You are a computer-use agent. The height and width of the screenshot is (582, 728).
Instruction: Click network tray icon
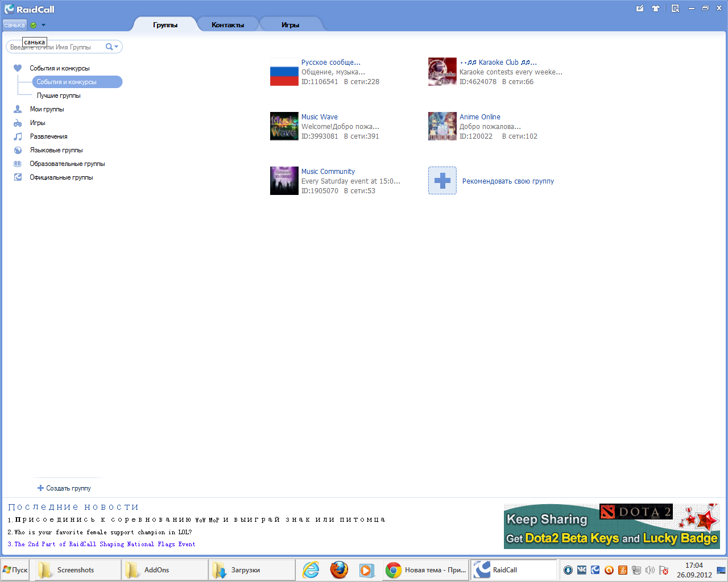click(636, 570)
